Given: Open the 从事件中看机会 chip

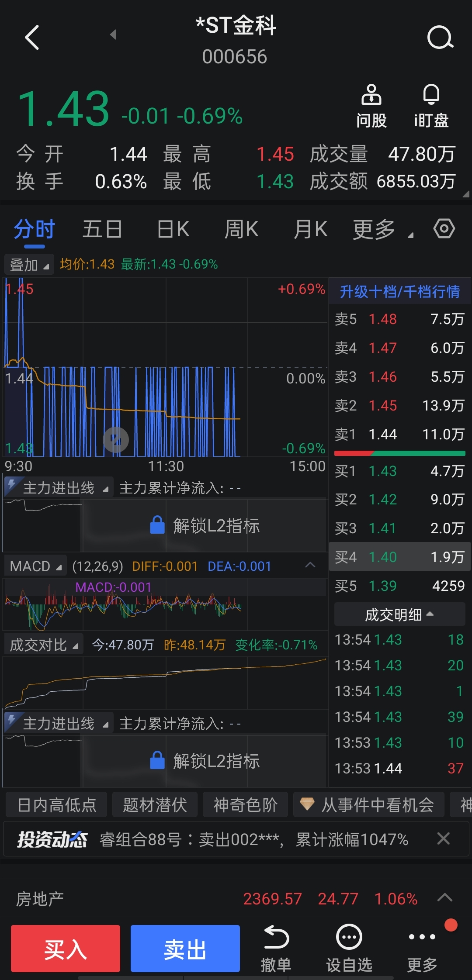Looking at the screenshot, I should pyautogui.click(x=369, y=804).
